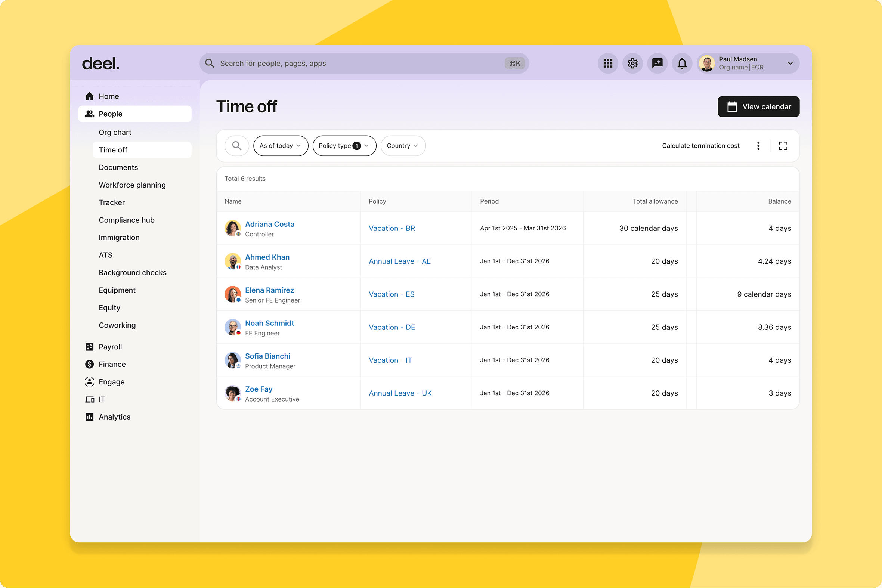The width and height of the screenshot is (882, 588).
Task: Open the Vacation - ES policy link
Action: tap(392, 294)
